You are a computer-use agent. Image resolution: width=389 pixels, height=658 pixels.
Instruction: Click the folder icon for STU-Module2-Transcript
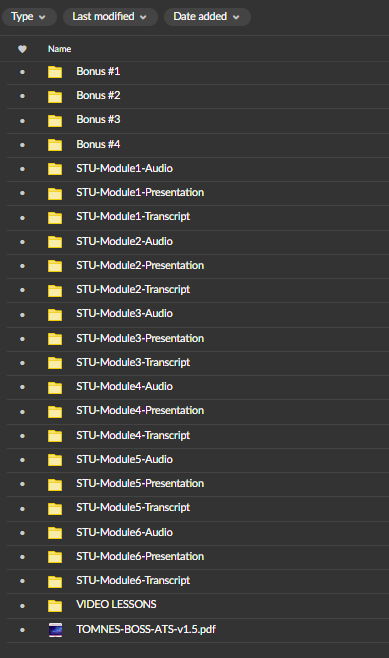click(55, 290)
